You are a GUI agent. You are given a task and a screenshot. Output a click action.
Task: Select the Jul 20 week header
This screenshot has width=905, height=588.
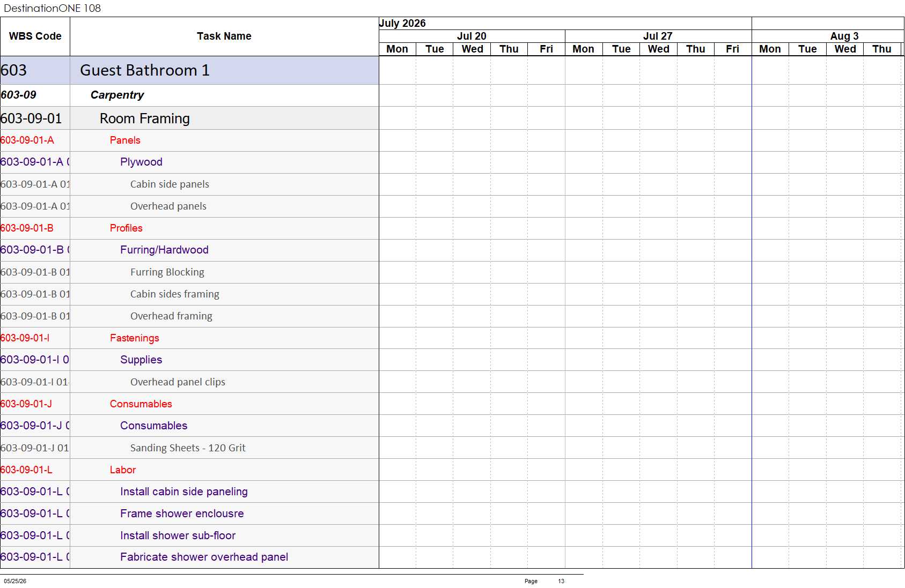(472, 36)
